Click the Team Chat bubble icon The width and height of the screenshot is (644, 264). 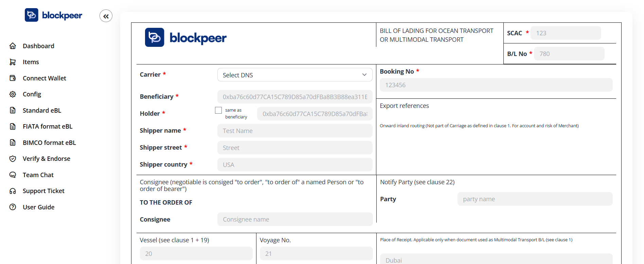[13, 175]
